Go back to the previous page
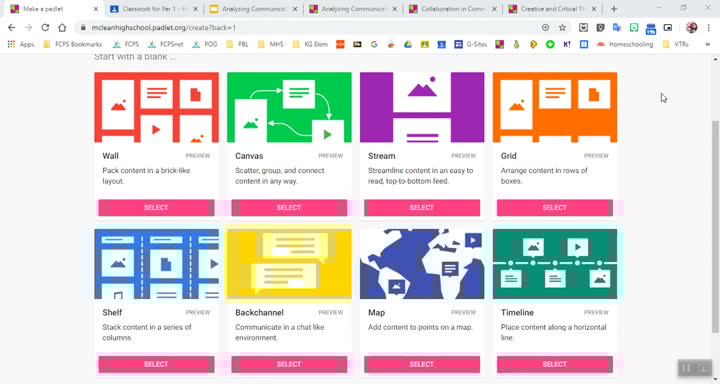 [x=11, y=28]
